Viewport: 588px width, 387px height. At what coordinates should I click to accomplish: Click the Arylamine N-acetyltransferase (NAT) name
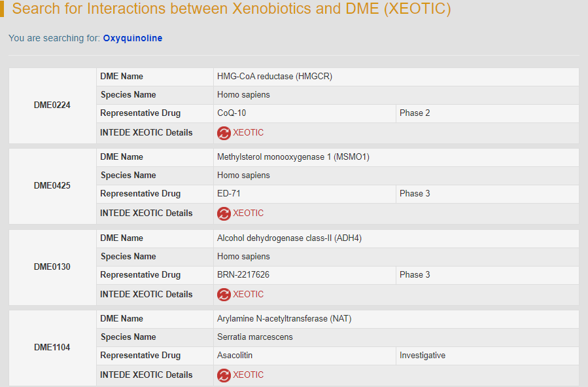(x=285, y=319)
